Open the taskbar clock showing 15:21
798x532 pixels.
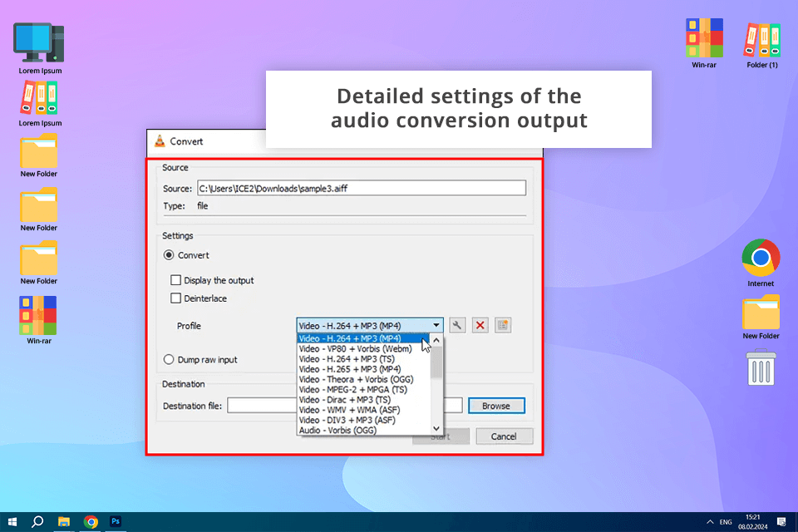click(x=753, y=522)
